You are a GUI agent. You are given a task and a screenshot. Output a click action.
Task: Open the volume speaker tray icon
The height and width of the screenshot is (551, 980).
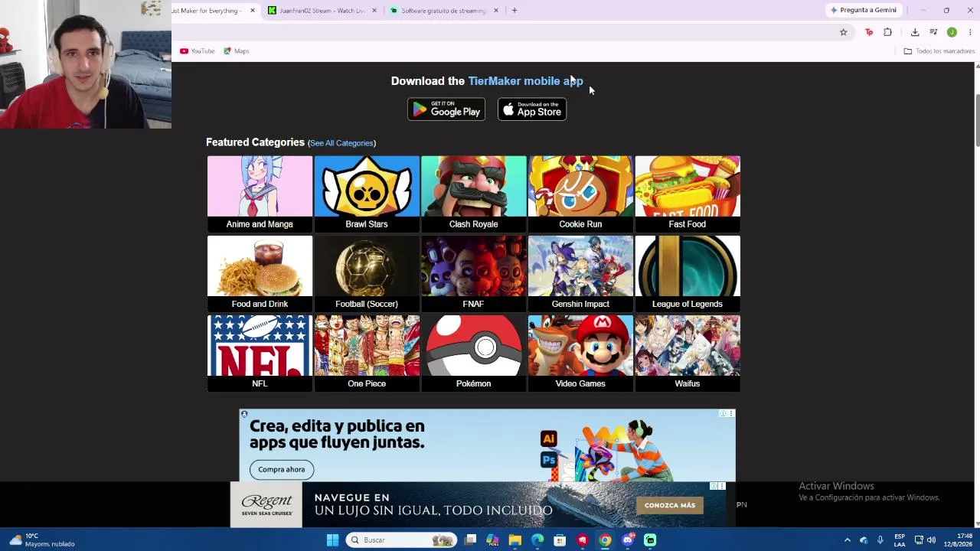[x=932, y=540]
